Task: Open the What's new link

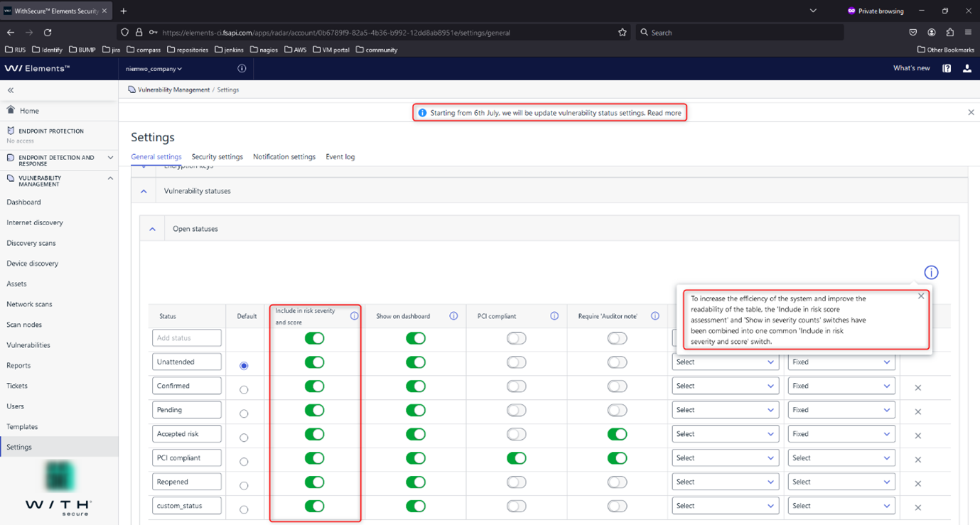Action: pos(912,68)
